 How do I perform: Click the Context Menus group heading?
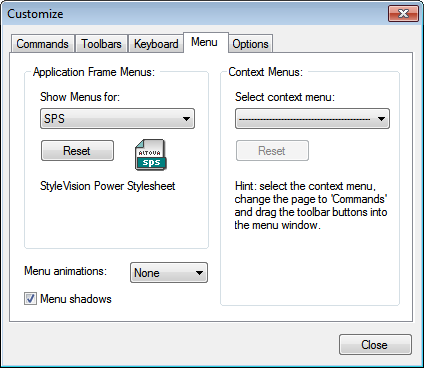pyautogui.click(x=266, y=72)
